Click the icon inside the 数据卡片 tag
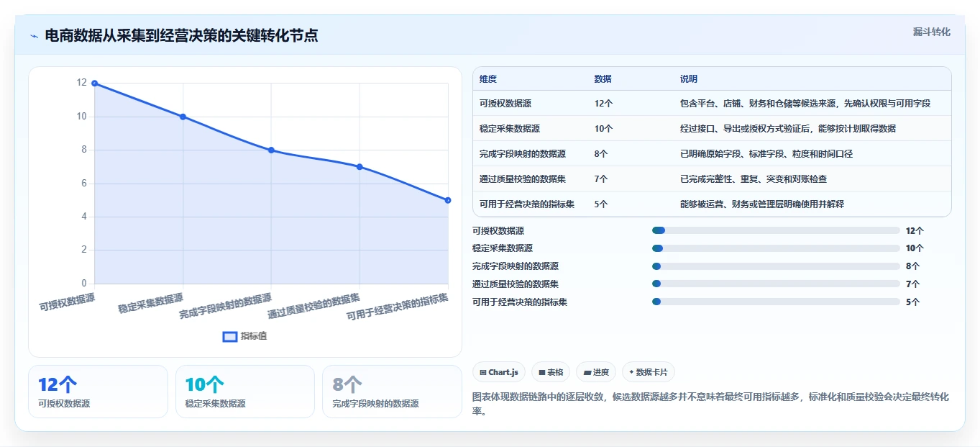The height and width of the screenshot is (447, 980). (x=631, y=372)
